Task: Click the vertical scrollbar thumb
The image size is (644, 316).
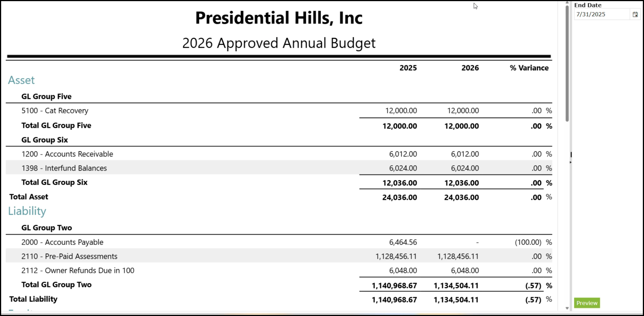Action: [x=567, y=63]
